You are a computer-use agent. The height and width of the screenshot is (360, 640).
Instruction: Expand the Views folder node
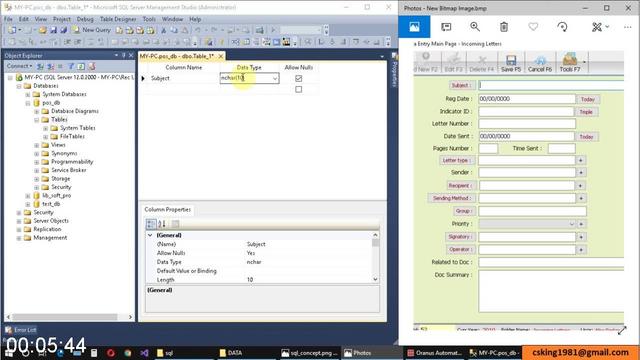tap(37, 145)
